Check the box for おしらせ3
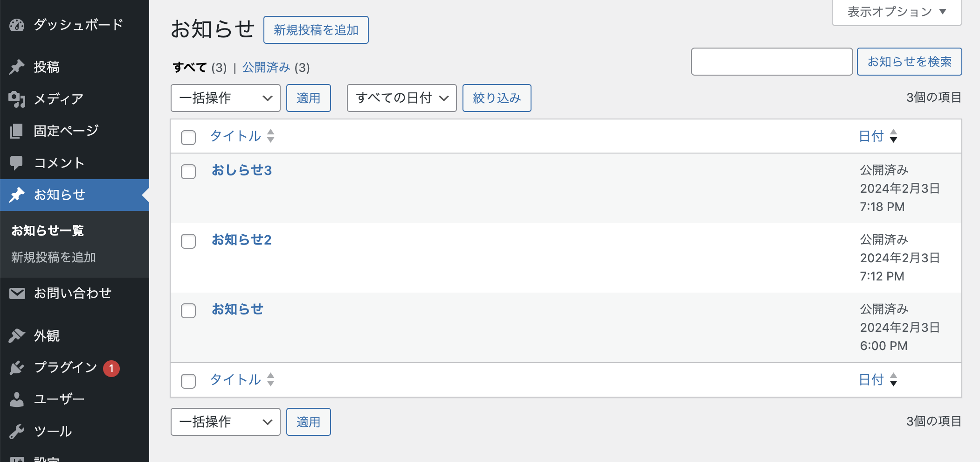 coord(188,172)
